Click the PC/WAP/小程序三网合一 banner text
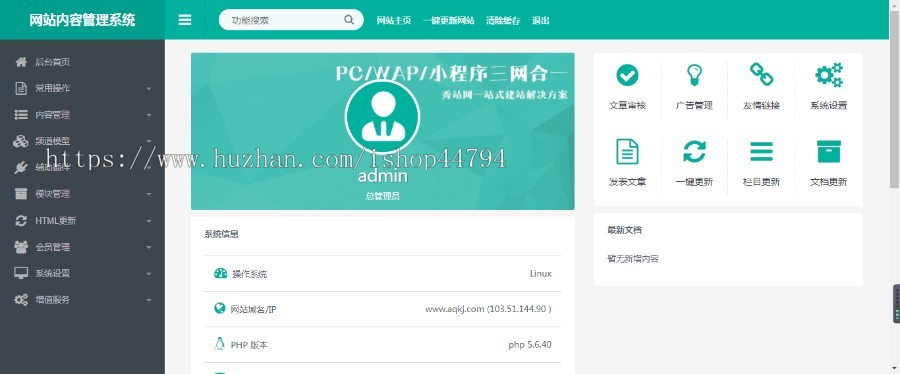This screenshot has height=374, width=900. 452,73
